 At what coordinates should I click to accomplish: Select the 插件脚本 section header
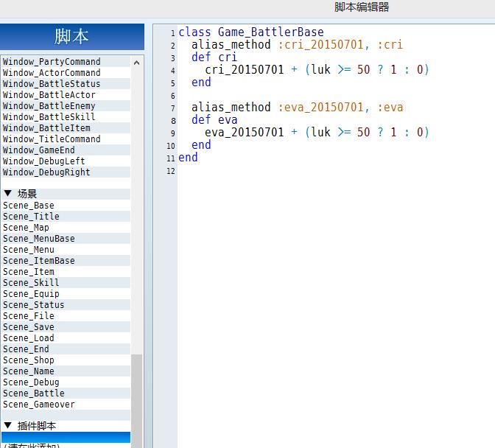(66, 426)
